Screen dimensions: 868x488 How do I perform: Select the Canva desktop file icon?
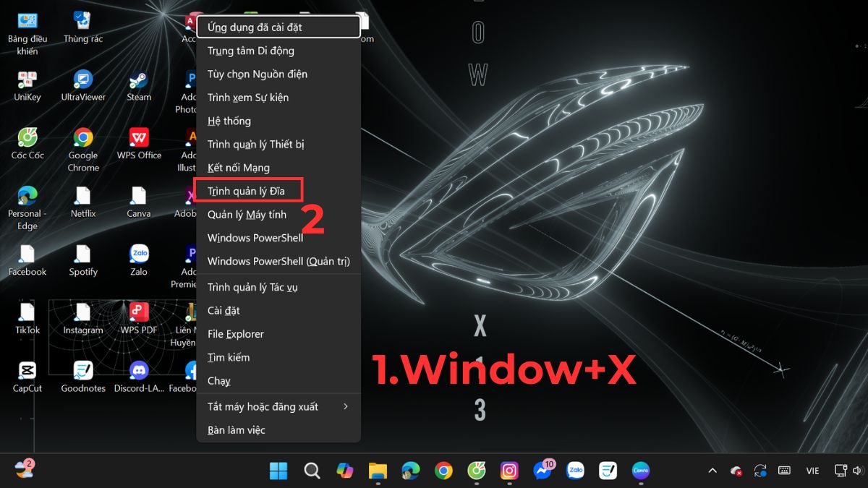[139, 202]
